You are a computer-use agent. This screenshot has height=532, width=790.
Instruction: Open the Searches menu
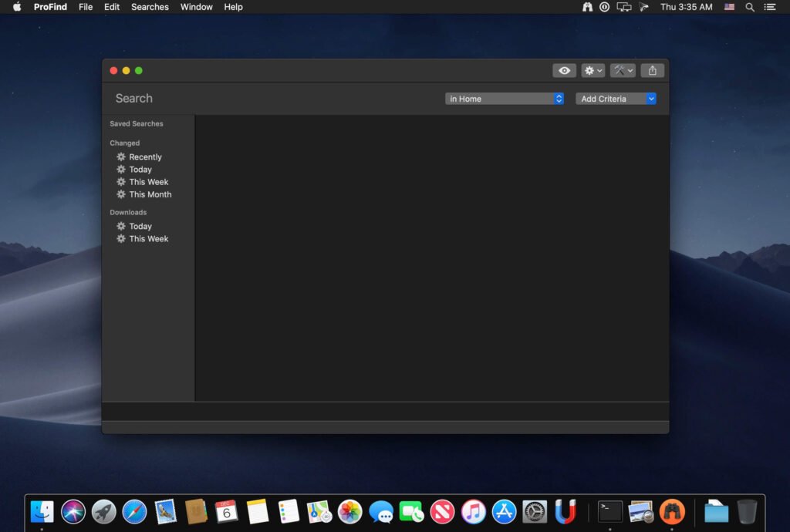tap(149, 7)
